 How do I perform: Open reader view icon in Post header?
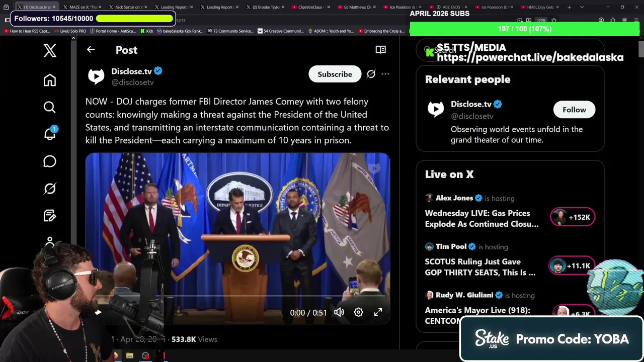coord(380,50)
